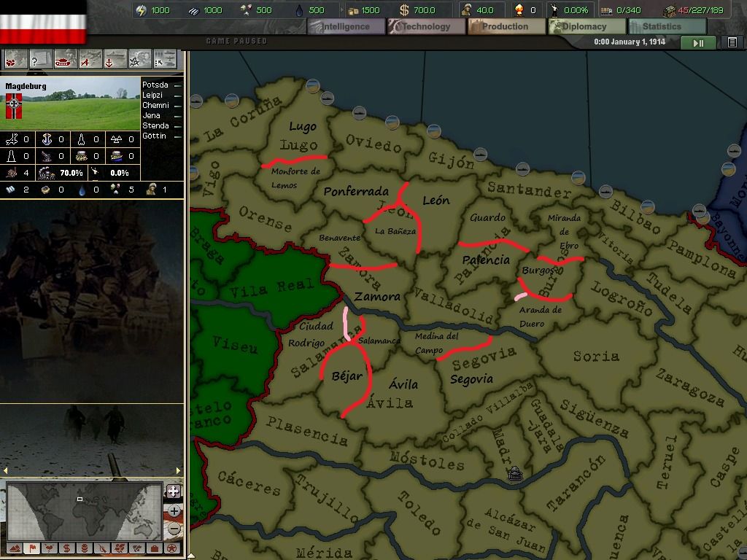
Task: Open the naval units anchor icon
Action: pos(115,60)
